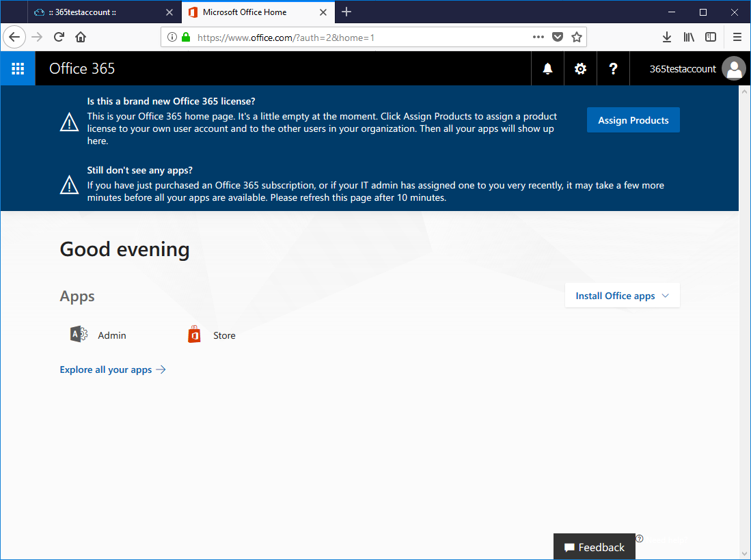Image resolution: width=751 pixels, height=560 pixels.
Task: Open the Firefox hamburger menu
Action: coord(737,37)
